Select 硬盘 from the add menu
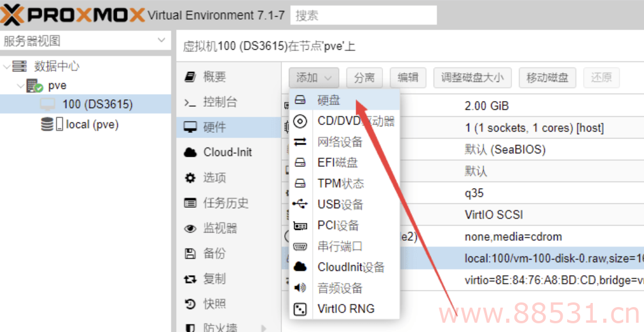 (x=345, y=100)
